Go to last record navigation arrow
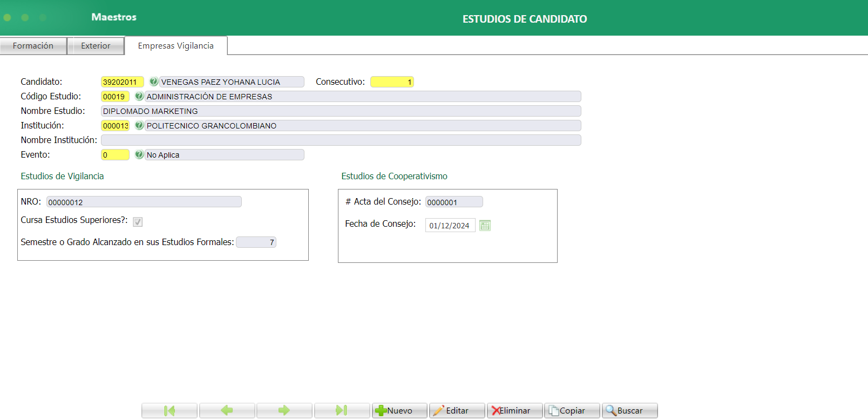This screenshot has height=420, width=868. (342, 410)
